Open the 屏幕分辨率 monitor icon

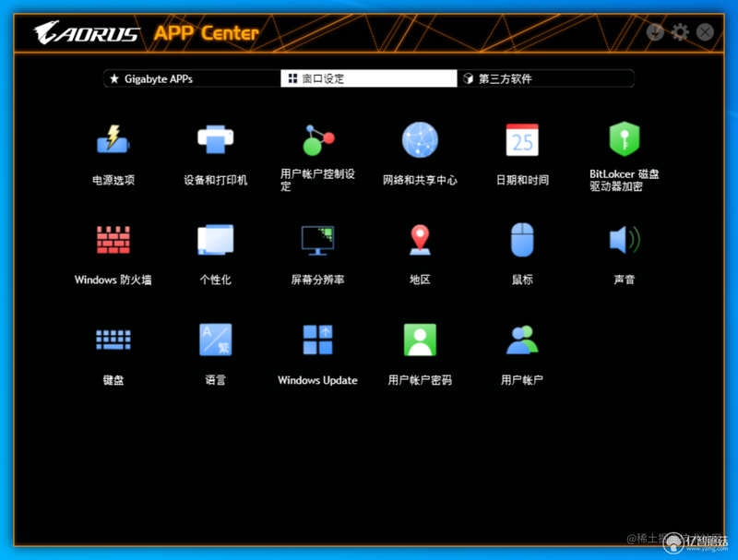[x=317, y=240]
